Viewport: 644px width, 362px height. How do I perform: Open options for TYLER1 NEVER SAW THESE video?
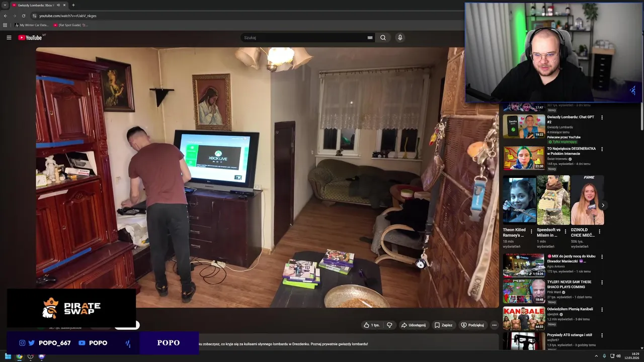602,283
